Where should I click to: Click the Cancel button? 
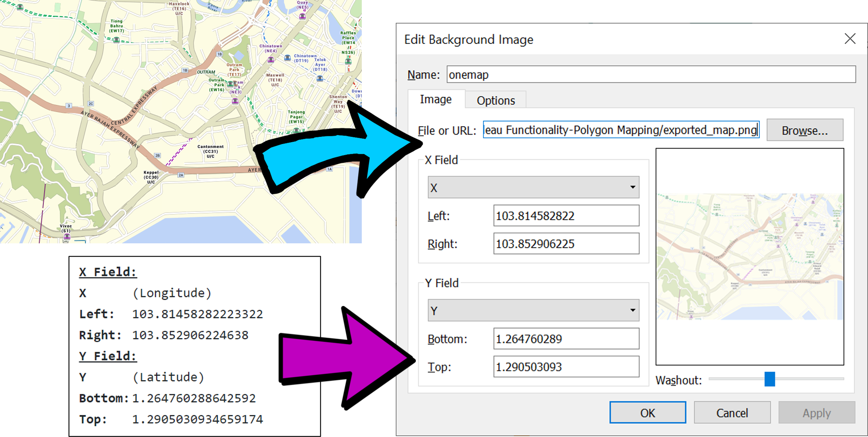(732, 412)
